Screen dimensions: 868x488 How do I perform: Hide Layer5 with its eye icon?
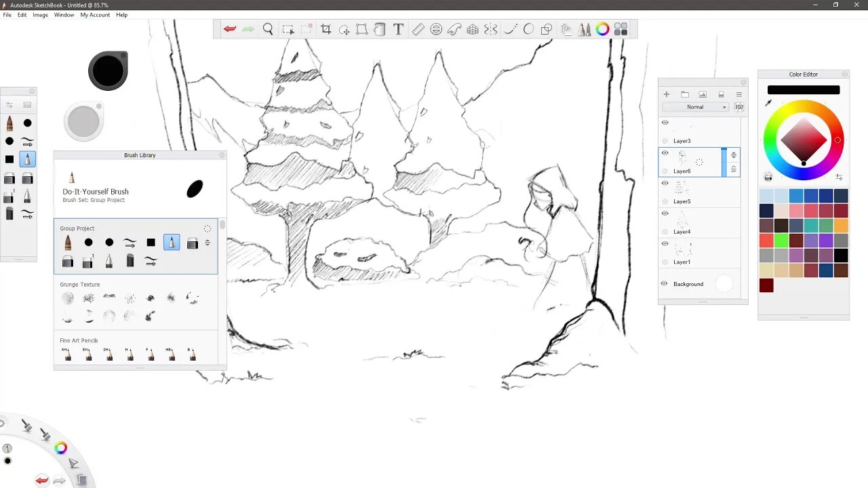665,183
